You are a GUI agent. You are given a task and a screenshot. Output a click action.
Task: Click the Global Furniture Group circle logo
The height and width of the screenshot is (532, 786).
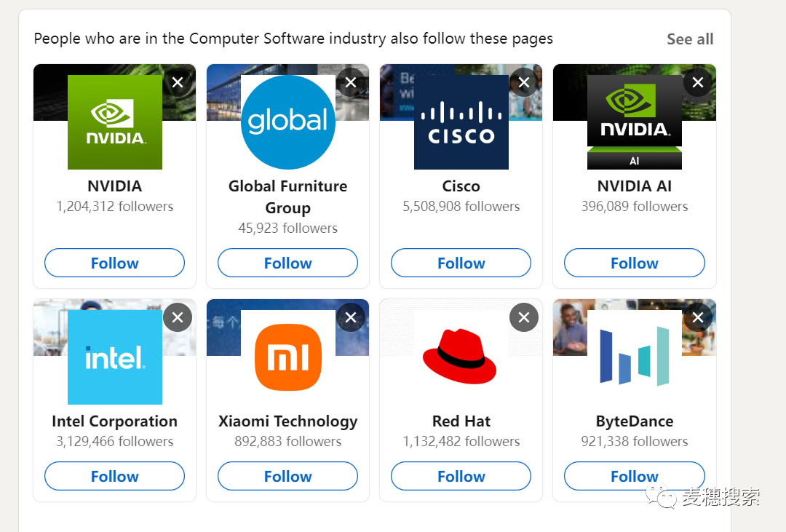coord(288,122)
